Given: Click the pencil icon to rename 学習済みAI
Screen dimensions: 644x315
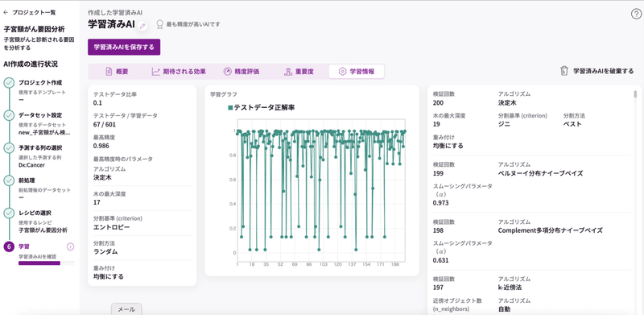Looking at the screenshot, I should click(142, 26).
